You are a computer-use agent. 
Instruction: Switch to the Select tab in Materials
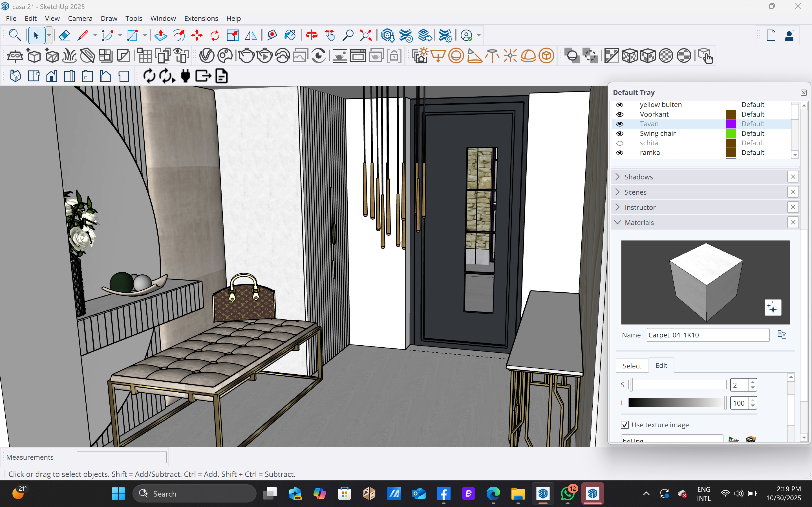click(x=632, y=366)
